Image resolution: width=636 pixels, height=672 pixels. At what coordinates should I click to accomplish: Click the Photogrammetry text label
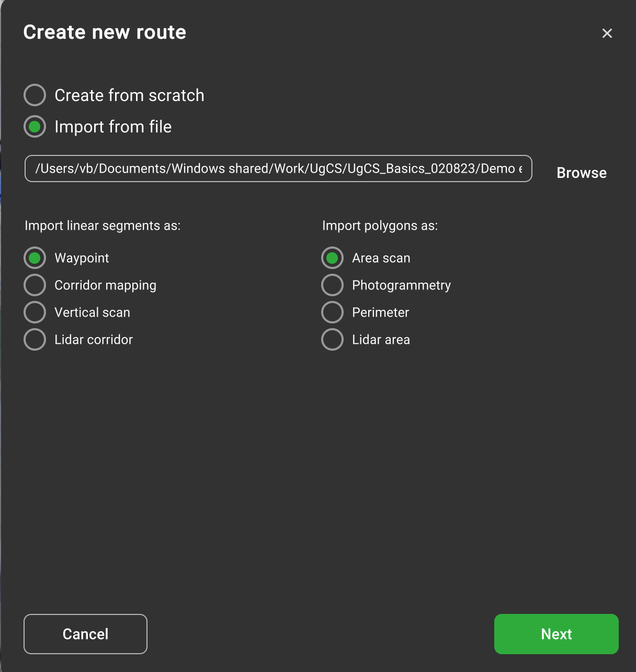point(401,285)
